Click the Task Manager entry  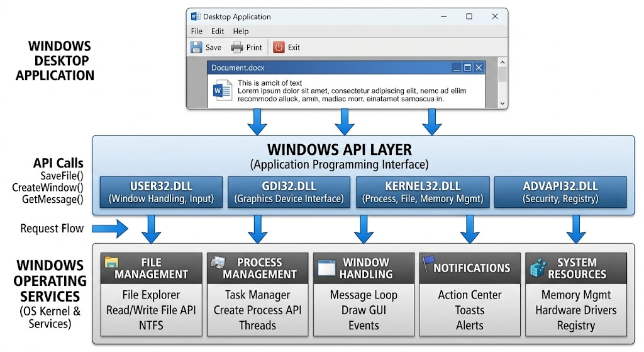point(257,295)
